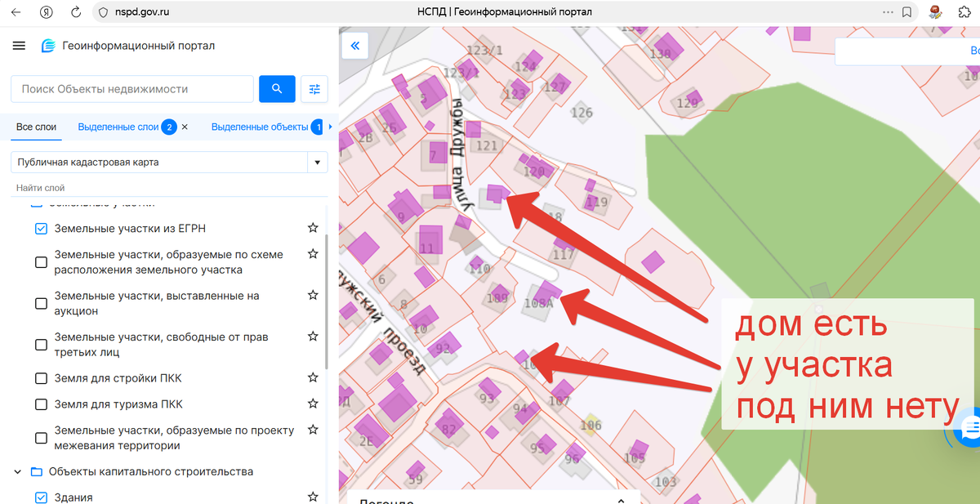Click the Найти слой filter field
980x504 pixels.
pos(169,188)
